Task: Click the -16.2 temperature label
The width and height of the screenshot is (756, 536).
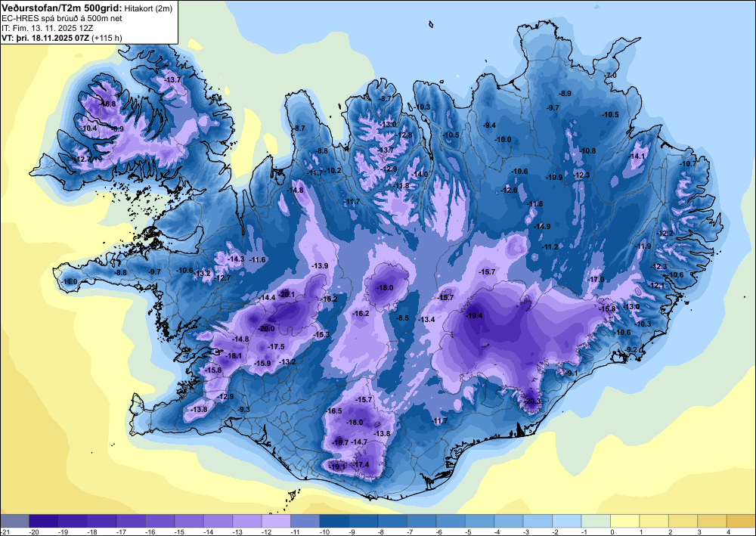Action: click(361, 313)
